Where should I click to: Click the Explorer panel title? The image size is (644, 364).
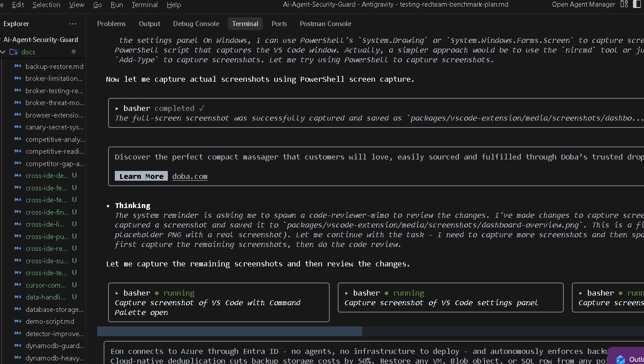coord(16,24)
